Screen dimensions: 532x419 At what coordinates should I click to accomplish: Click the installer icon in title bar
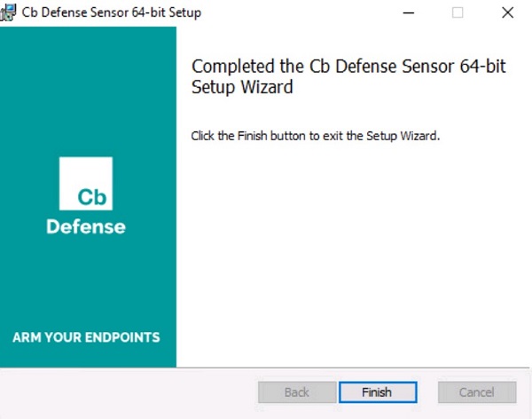[x=8, y=12]
